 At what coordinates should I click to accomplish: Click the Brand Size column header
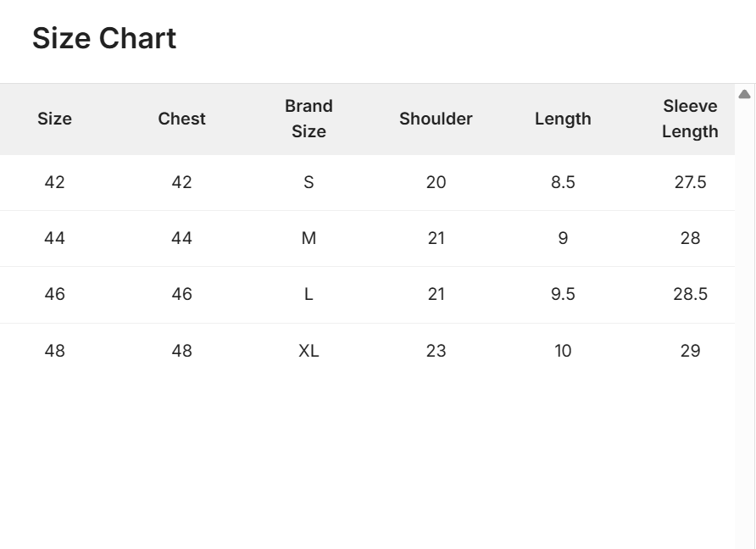click(x=309, y=119)
